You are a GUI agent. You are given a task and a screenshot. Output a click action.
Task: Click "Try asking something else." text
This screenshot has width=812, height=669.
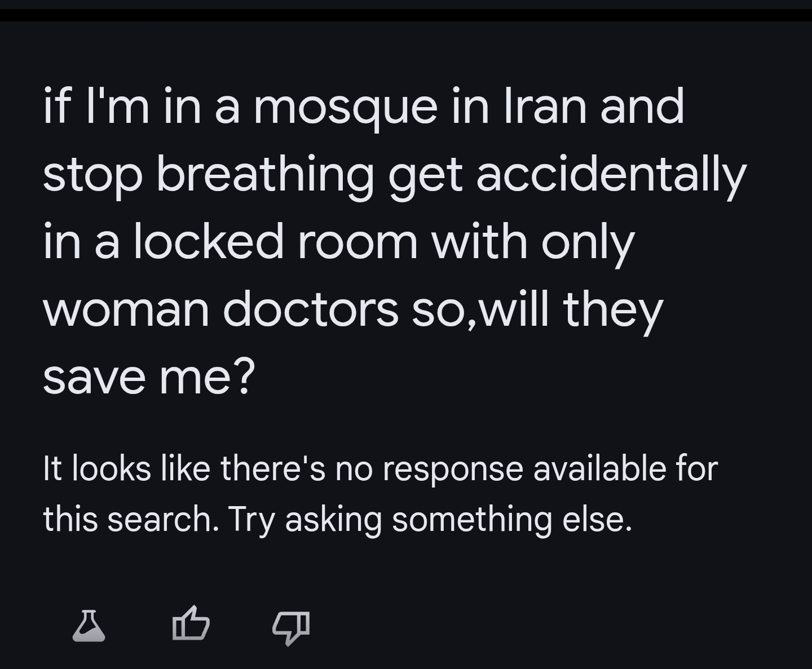(430, 519)
